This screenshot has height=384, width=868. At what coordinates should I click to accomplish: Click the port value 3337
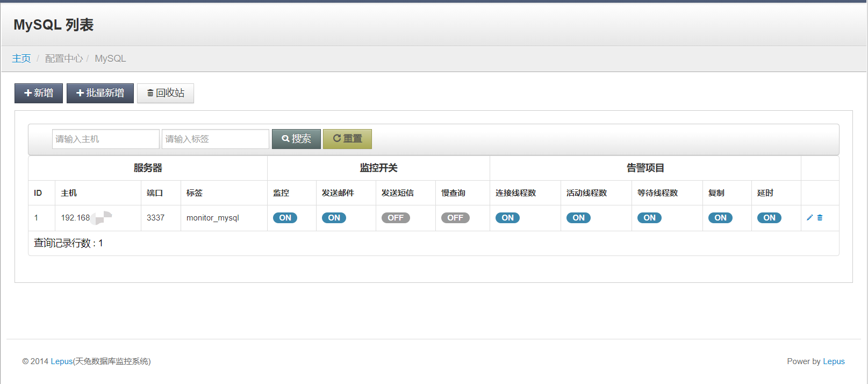(x=155, y=218)
